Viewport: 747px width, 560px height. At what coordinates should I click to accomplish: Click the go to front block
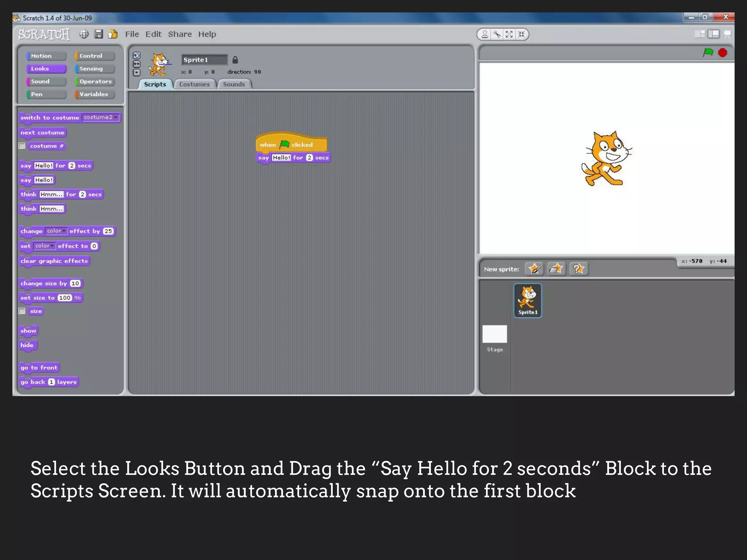[x=39, y=367]
